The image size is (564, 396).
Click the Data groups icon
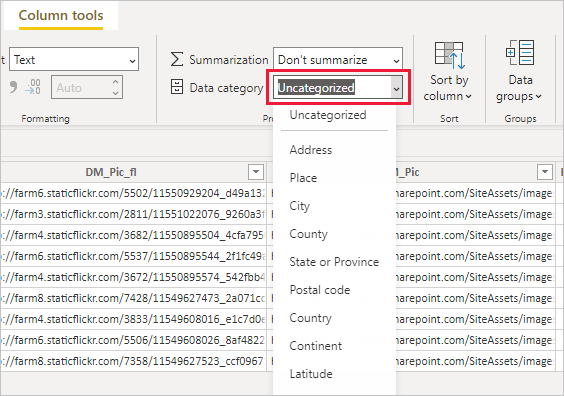click(x=520, y=53)
